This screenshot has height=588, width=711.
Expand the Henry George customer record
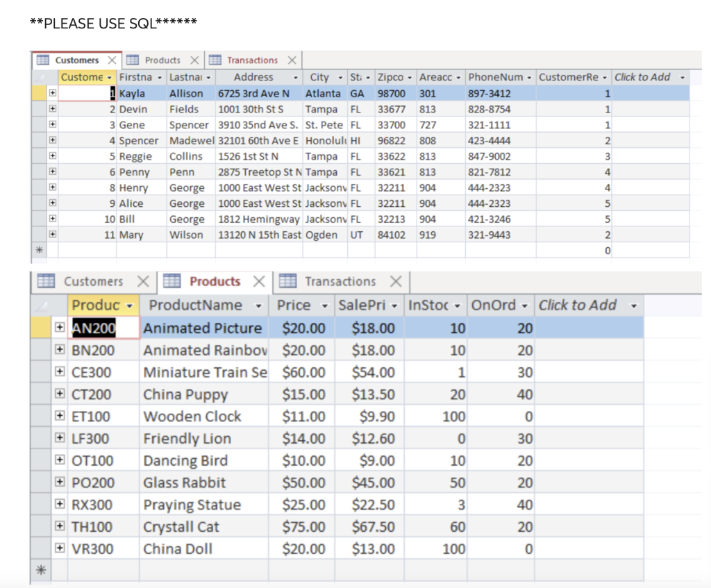click(53, 187)
